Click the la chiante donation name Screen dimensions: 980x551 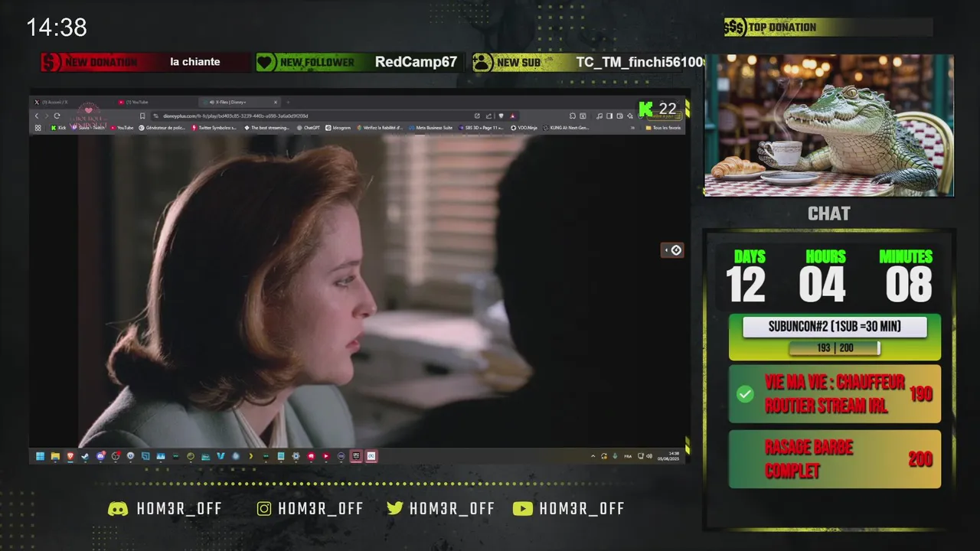coord(195,62)
